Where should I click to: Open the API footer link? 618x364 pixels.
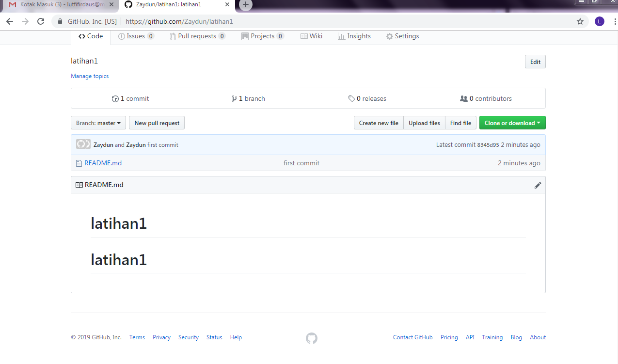click(x=470, y=337)
